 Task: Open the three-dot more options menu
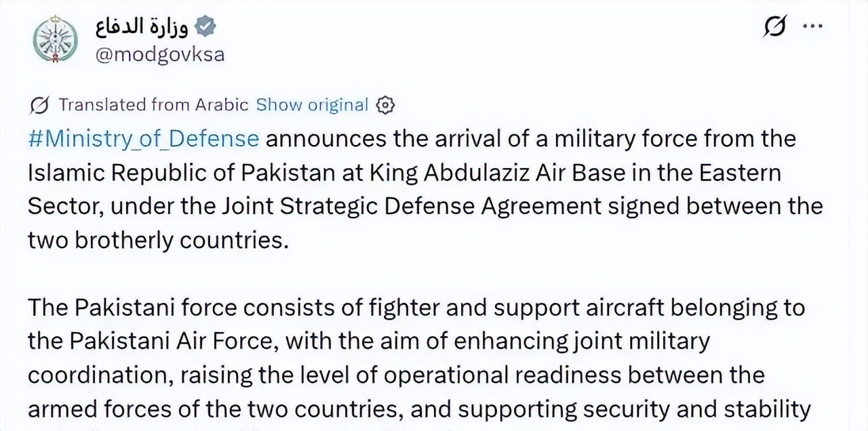[812, 26]
